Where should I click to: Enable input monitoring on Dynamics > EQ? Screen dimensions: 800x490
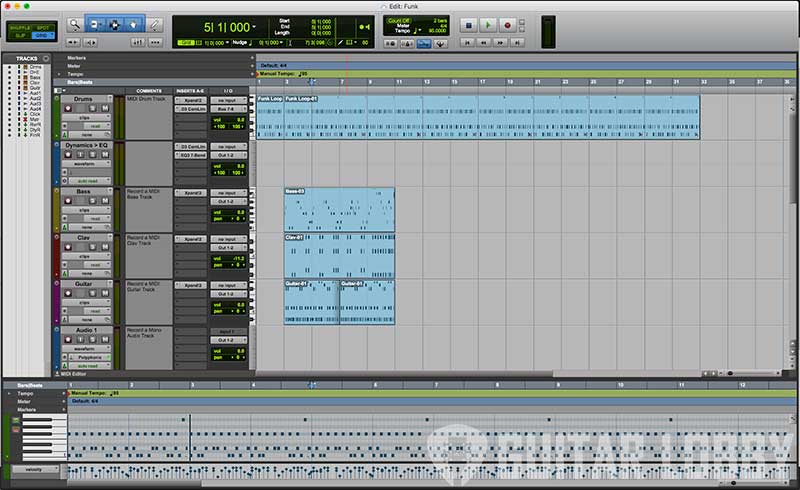click(80, 155)
